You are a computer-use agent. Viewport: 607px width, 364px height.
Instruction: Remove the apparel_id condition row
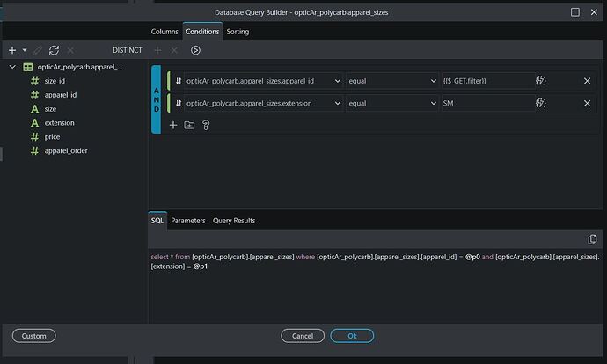click(x=588, y=81)
